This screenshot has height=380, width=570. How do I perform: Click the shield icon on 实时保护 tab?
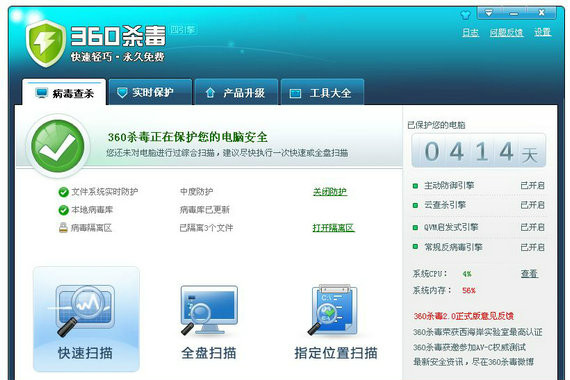coord(122,92)
